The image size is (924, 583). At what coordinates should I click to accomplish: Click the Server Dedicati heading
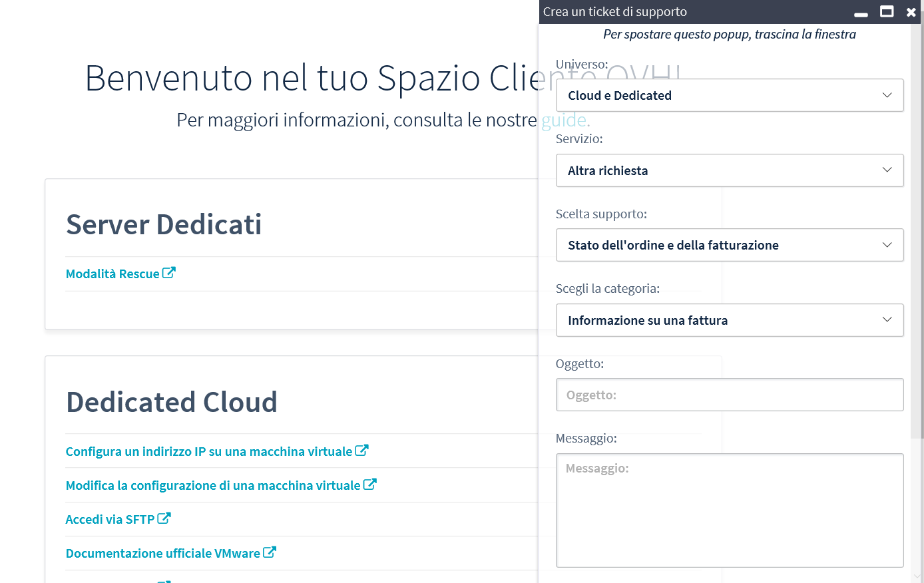164,224
